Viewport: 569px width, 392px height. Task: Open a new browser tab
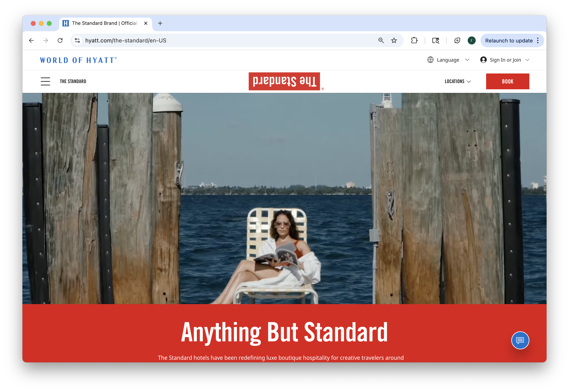click(160, 23)
